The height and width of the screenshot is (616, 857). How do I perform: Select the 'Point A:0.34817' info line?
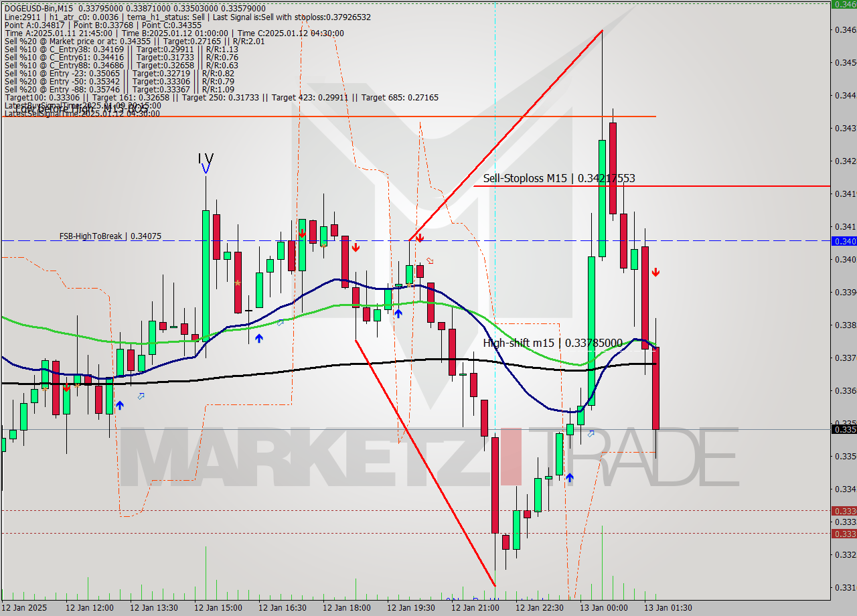[x=103, y=25]
